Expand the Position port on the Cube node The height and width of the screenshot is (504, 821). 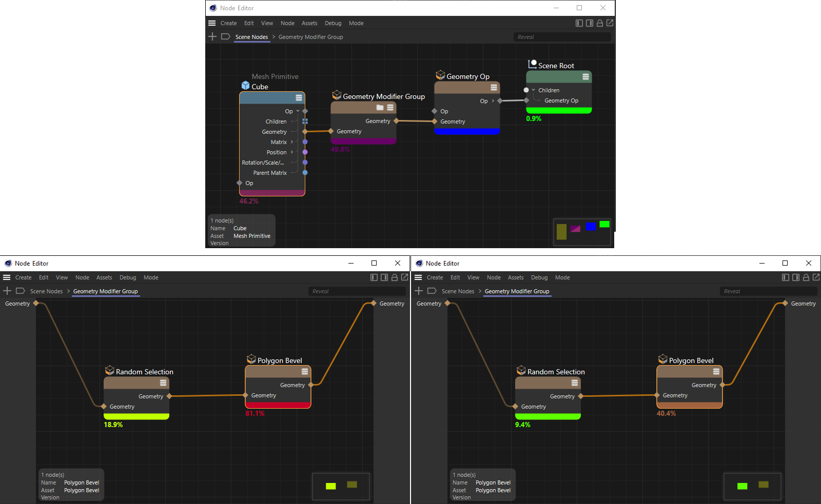tap(292, 152)
